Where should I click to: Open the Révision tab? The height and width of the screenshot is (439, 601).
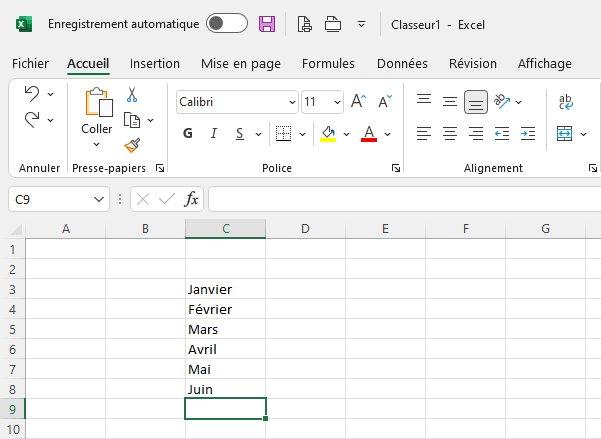click(x=473, y=64)
